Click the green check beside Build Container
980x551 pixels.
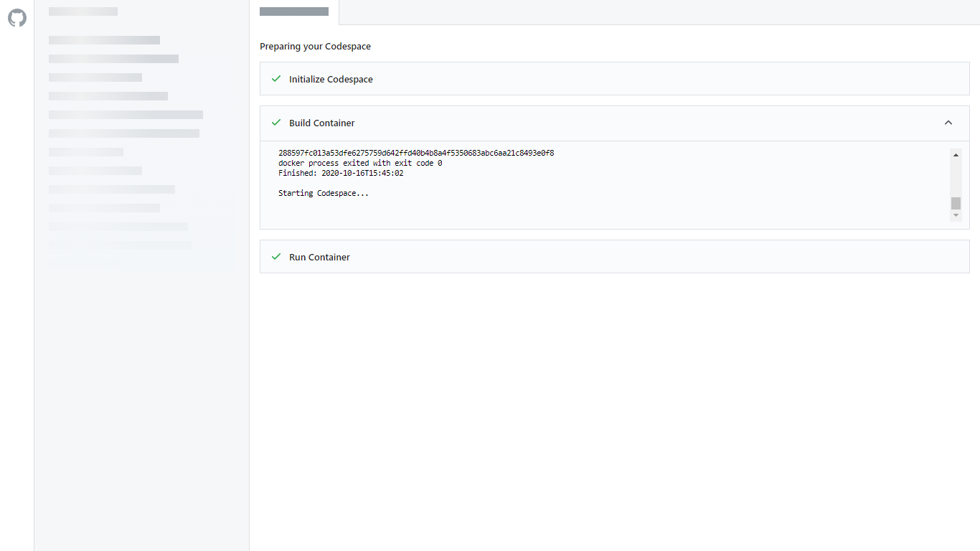pos(276,123)
